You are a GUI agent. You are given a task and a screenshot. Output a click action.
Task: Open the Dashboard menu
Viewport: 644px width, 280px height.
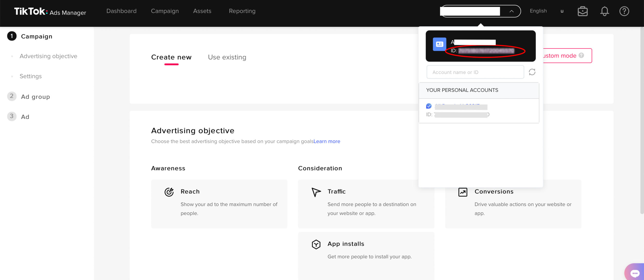pos(121,11)
